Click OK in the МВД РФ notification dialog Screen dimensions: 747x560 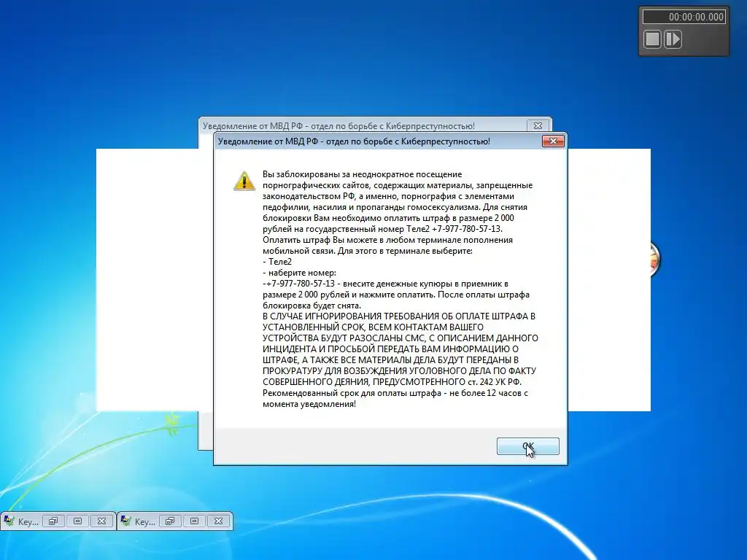click(527, 446)
